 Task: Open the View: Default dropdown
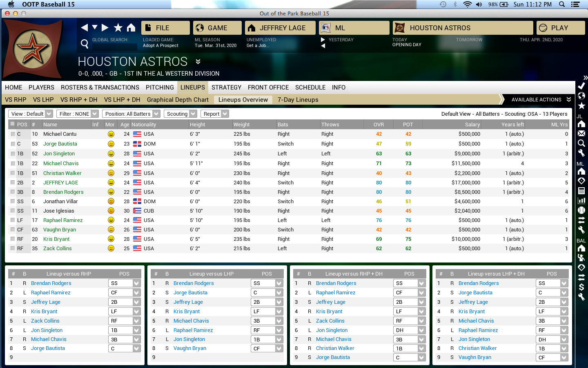[31, 114]
